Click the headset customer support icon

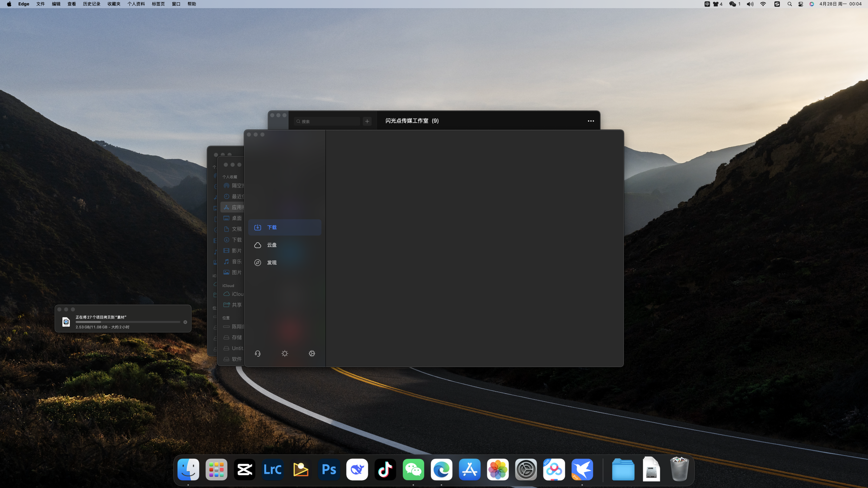[258, 353]
